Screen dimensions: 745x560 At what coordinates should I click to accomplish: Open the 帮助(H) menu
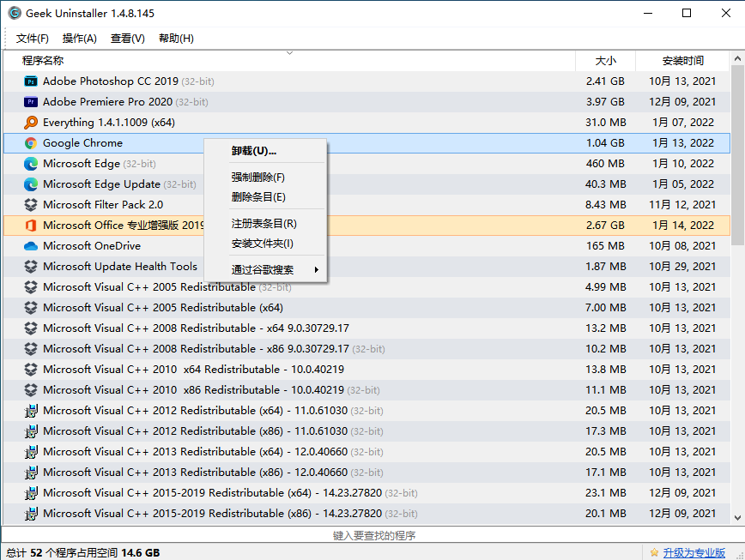pos(176,39)
